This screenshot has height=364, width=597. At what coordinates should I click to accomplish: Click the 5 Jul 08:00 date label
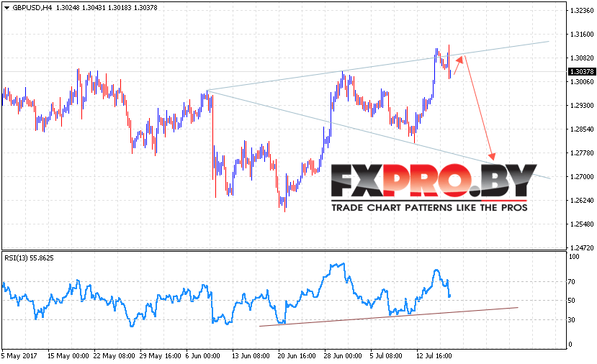click(386, 356)
